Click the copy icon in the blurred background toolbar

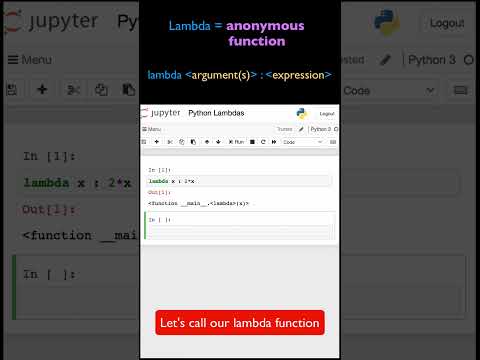tap(101, 90)
